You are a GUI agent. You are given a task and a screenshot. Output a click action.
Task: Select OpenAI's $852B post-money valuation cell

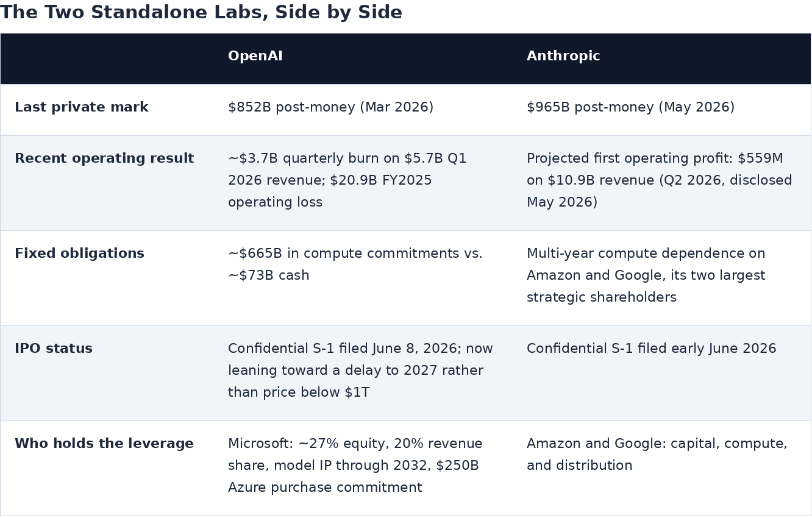(x=331, y=107)
